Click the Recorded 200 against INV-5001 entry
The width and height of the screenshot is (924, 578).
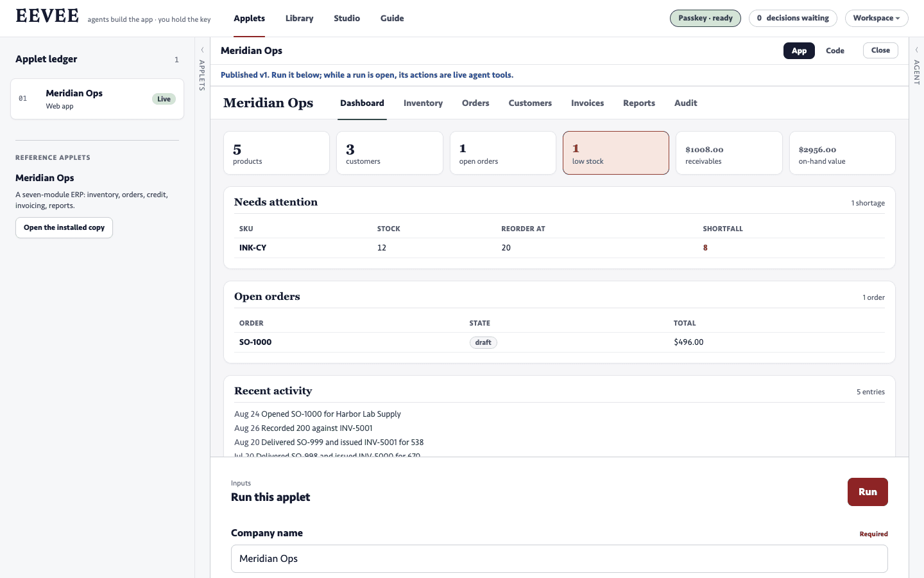(304, 428)
